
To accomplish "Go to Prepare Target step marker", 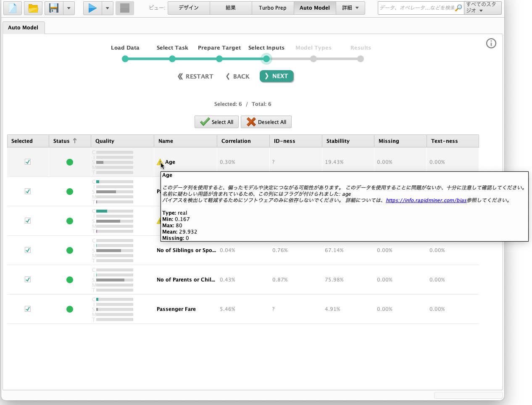I will 219,59.
